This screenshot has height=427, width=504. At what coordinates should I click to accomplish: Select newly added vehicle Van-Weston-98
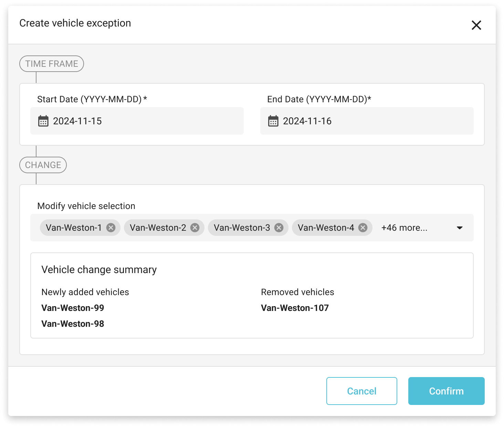[73, 324]
